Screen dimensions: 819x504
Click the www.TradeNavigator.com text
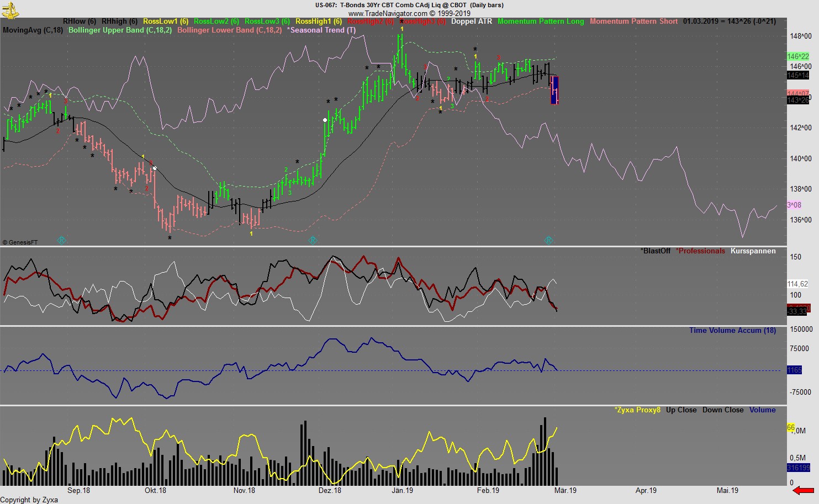click(388, 13)
